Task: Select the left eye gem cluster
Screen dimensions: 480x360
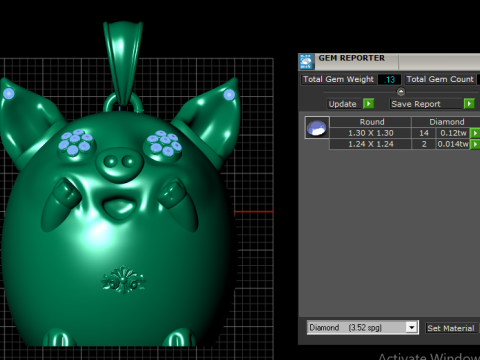Action: pyautogui.click(x=76, y=143)
